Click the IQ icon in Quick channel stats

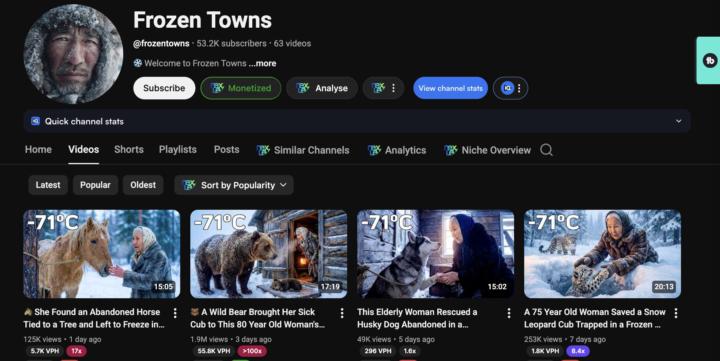pos(35,121)
